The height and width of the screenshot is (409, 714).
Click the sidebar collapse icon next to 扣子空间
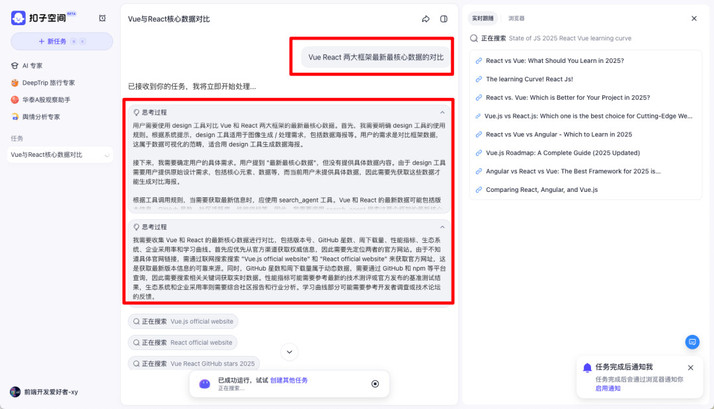102,18
